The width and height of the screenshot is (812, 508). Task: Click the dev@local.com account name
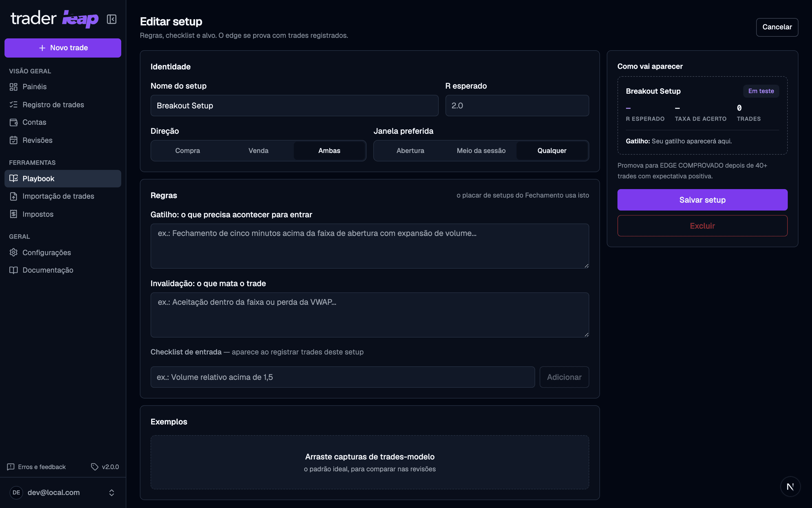click(x=54, y=492)
